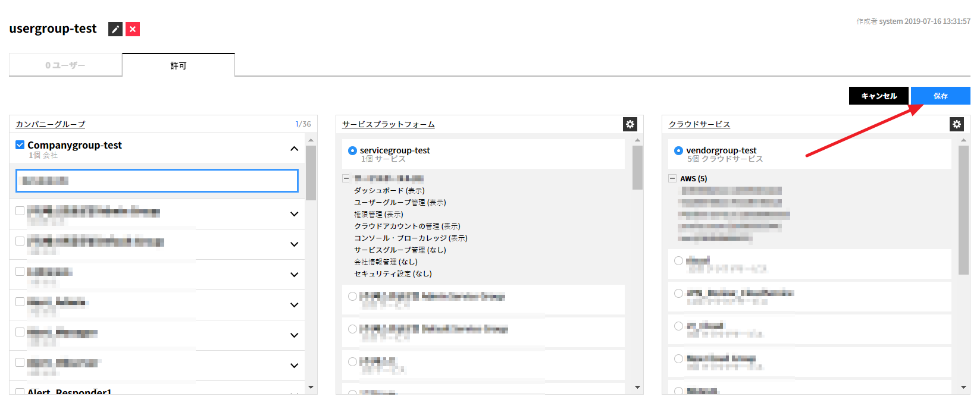980x406 pixels.
Task: Switch to the 許可 tab
Action: (179, 65)
